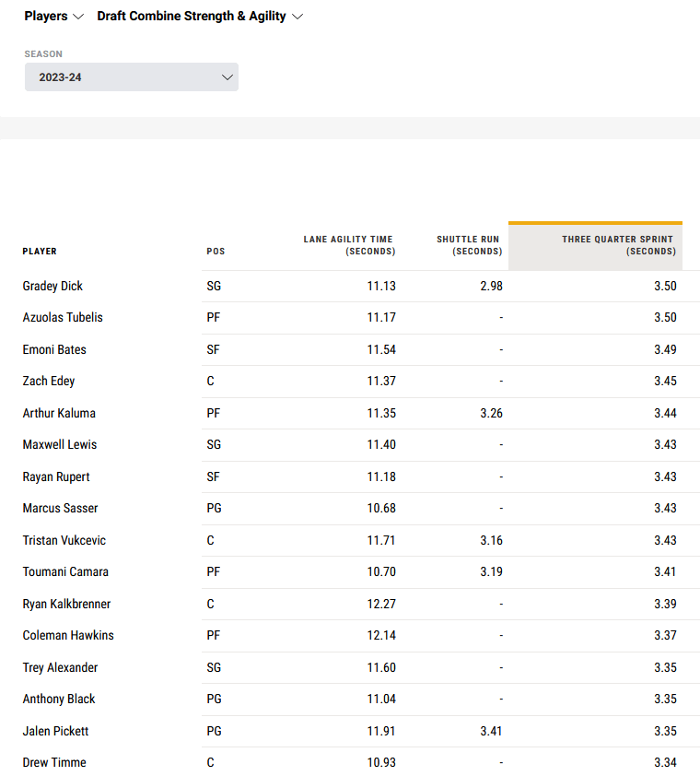Screen dimensions: 700x776
Task: View Arthur Kaluma's profile
Action: click(x=59, y=413)
